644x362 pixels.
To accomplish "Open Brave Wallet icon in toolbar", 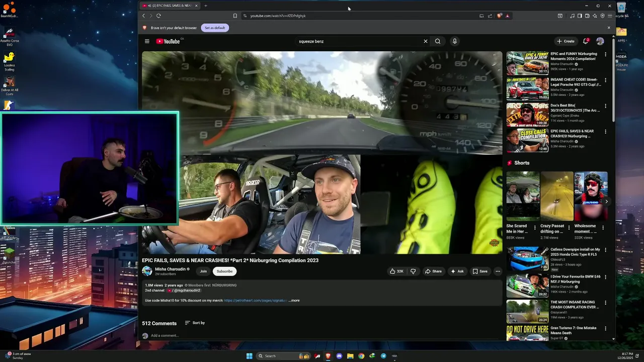I will (x=587, y=16).
